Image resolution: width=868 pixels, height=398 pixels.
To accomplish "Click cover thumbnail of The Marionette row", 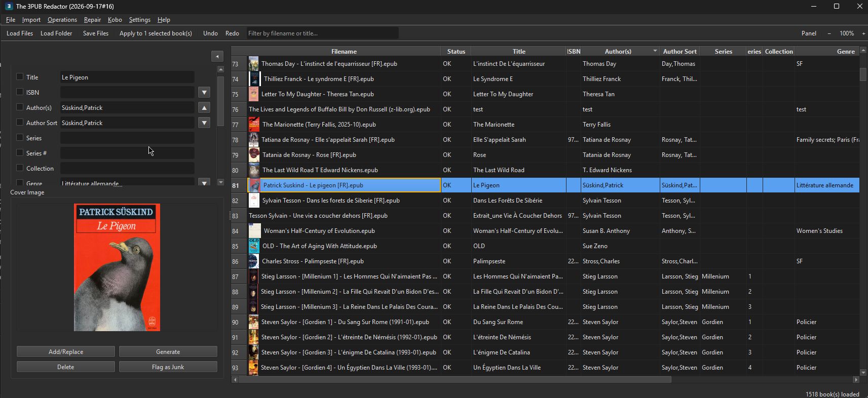I will [x=254, y=125].
